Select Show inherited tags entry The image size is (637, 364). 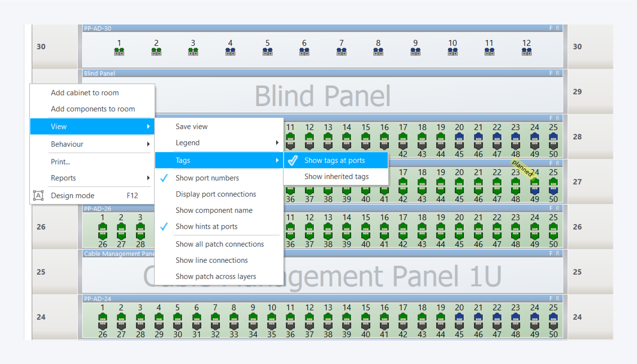(x=336, y=176)
